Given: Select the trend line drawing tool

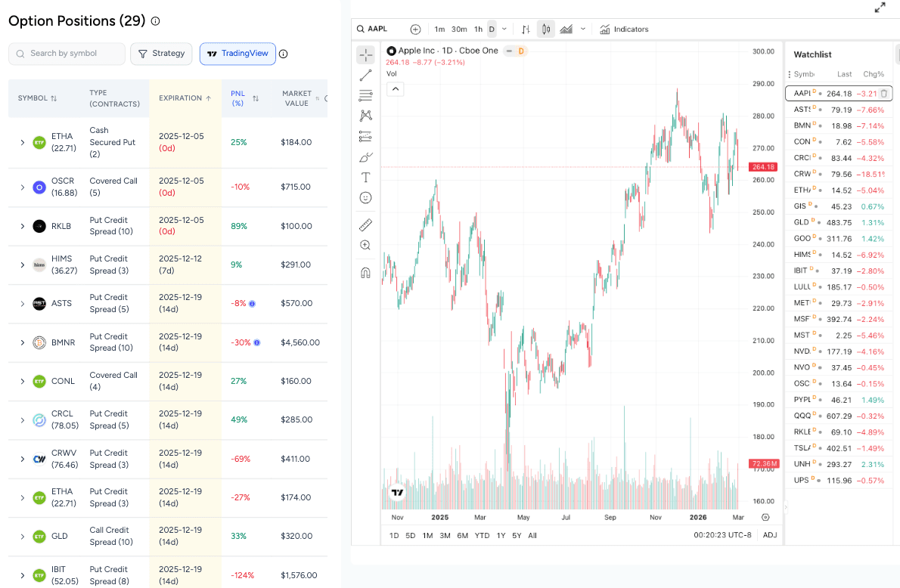Looking at the screenshot, I should pos(365,75).
